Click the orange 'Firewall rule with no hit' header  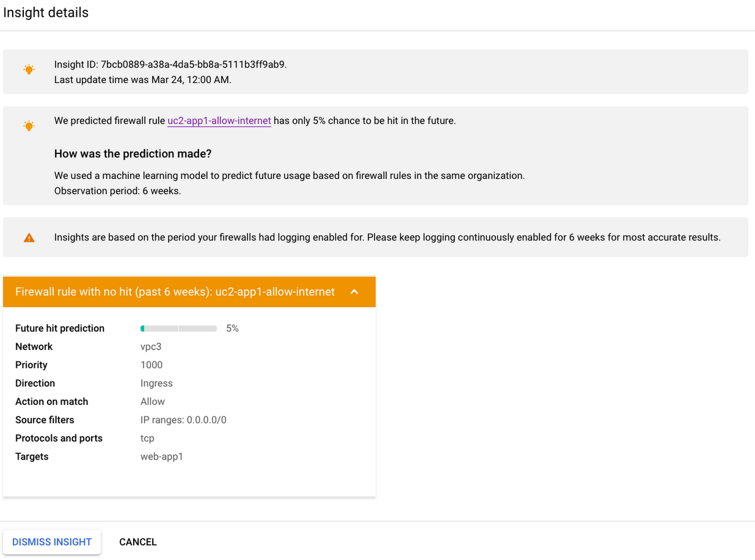click(189, 292)
